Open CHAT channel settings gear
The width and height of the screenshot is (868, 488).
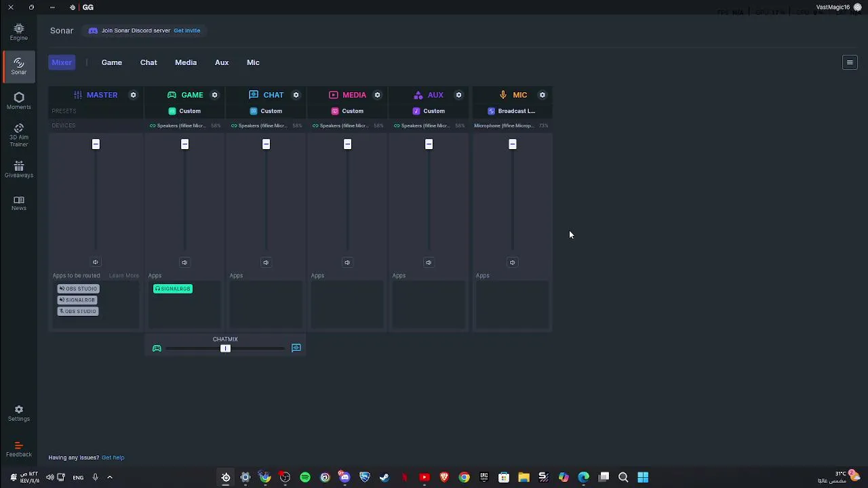pyautogui.click(x=296, y=95)
